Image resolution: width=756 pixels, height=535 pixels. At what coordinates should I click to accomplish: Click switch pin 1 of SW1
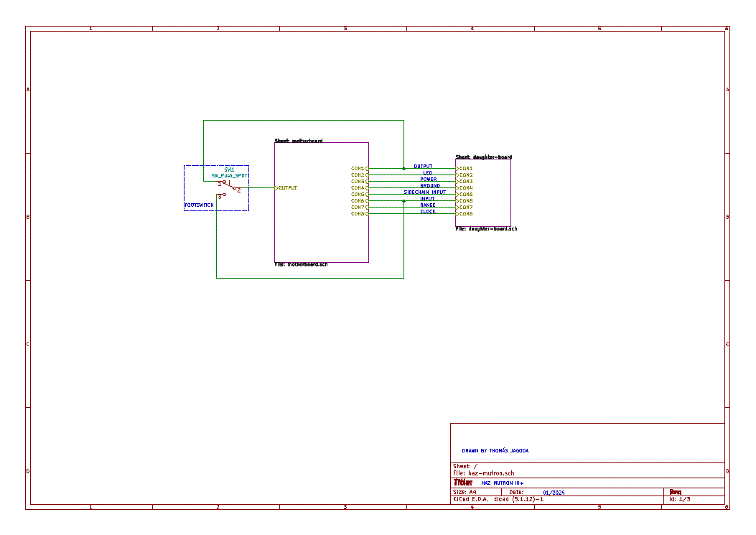point(220,183)
